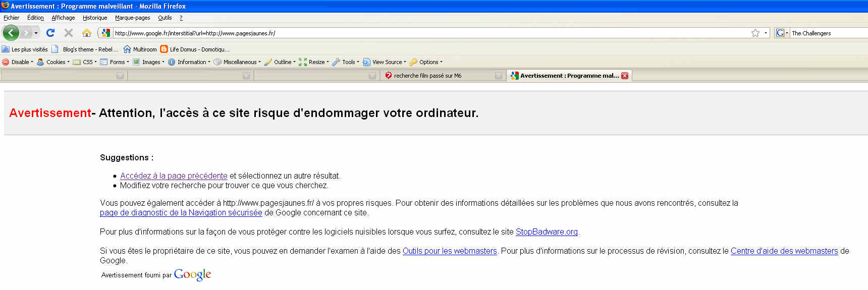Follow the Accédez à la page précédente link
The image size is (868, 290).
point(174,176)
